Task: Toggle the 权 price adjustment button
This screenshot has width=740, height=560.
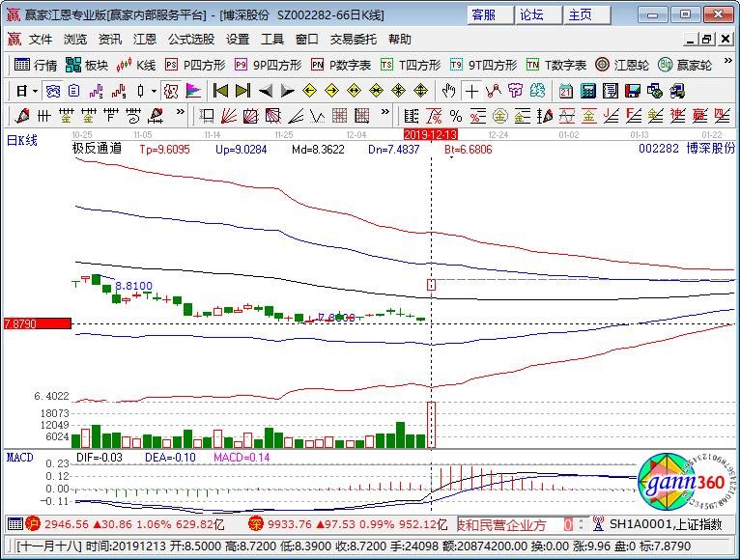Action: point(171,91)
